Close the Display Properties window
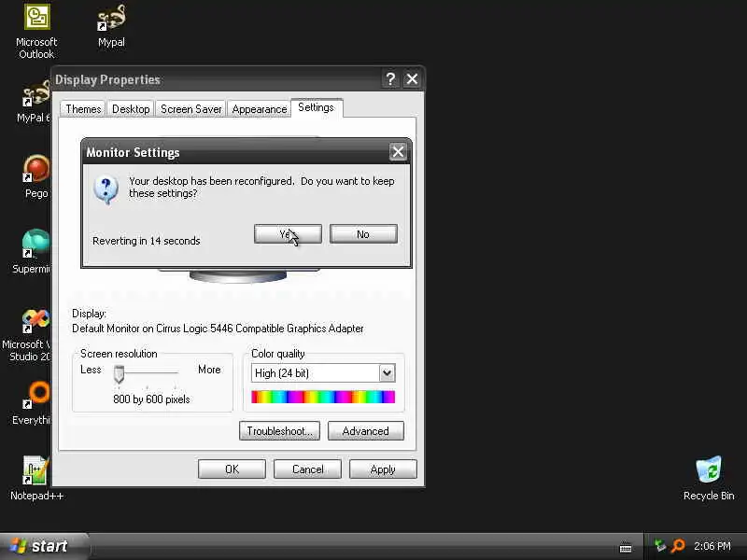The width and height of the screenshot is (747, 560). (412, 79)
